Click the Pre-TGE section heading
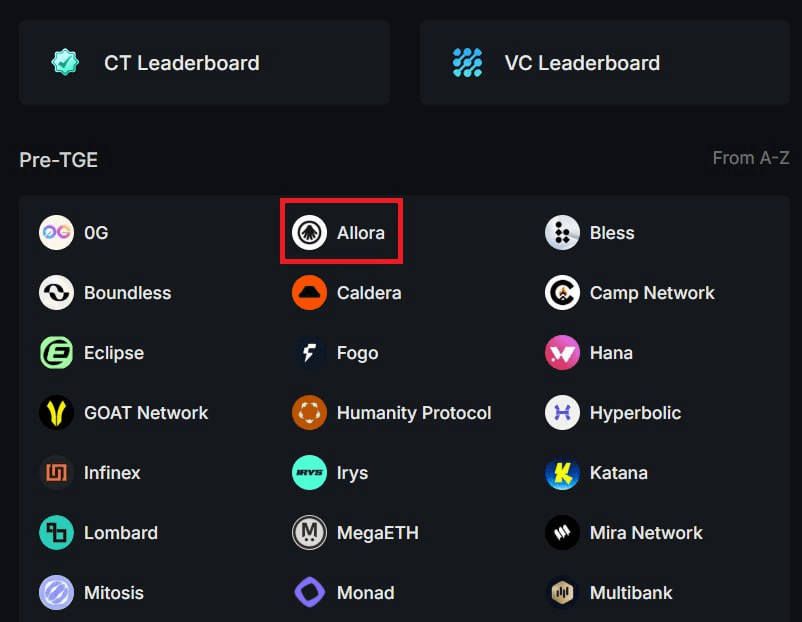 coord(58,160)
